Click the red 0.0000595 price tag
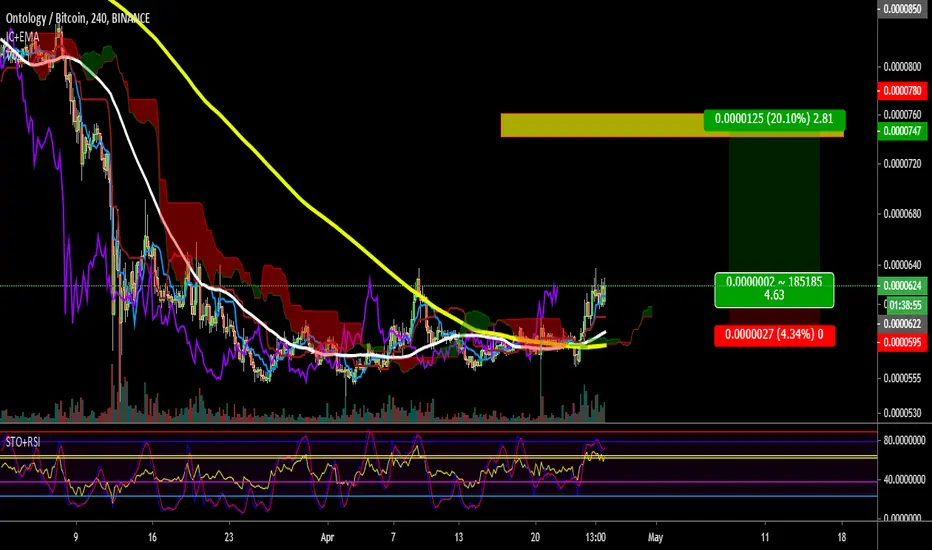932x550 pixels. (902, 342)
